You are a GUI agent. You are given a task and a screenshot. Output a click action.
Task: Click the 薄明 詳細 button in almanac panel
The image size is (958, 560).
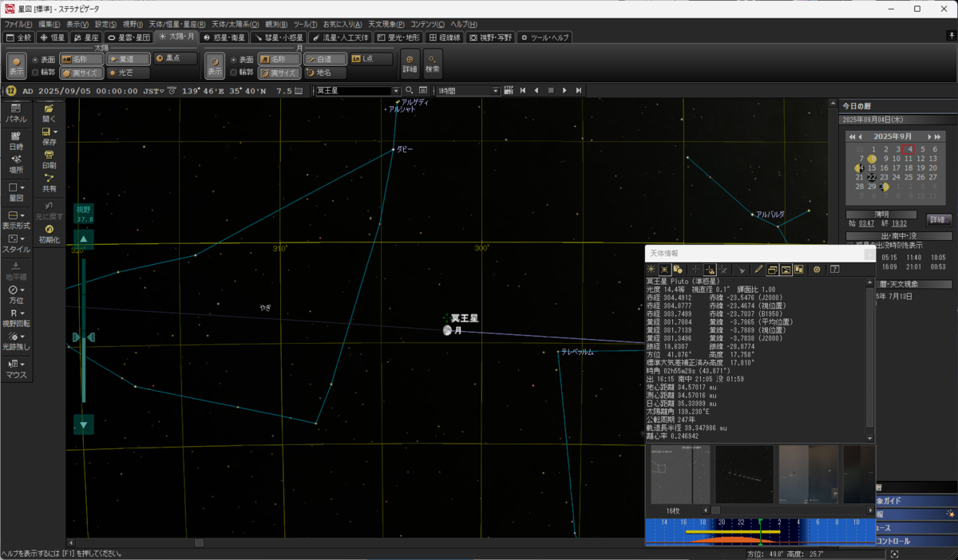tap(939, 219)
